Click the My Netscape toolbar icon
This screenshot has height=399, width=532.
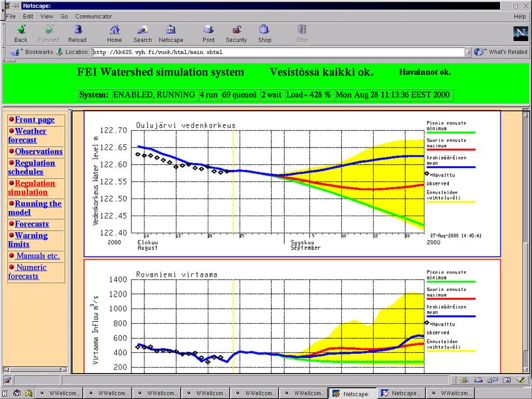[170, 30]
